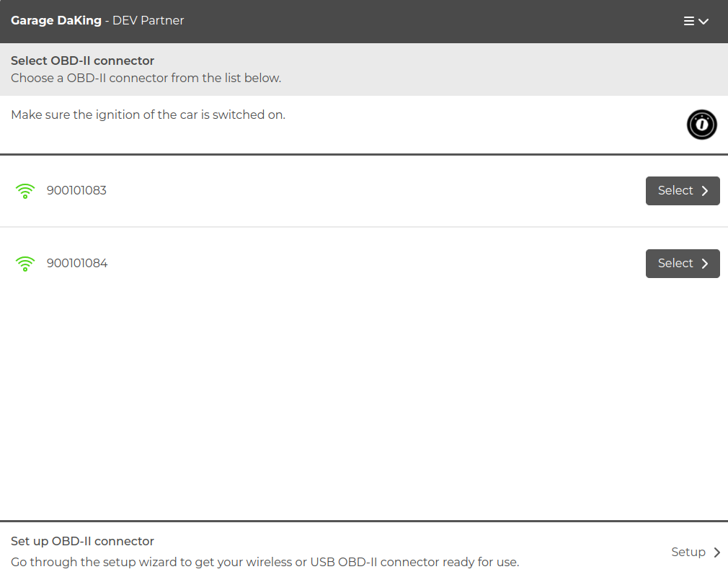This screenshot has width=728, height=577.
Task: Click the Garage DaKing title in header
Action: point(56,21)
